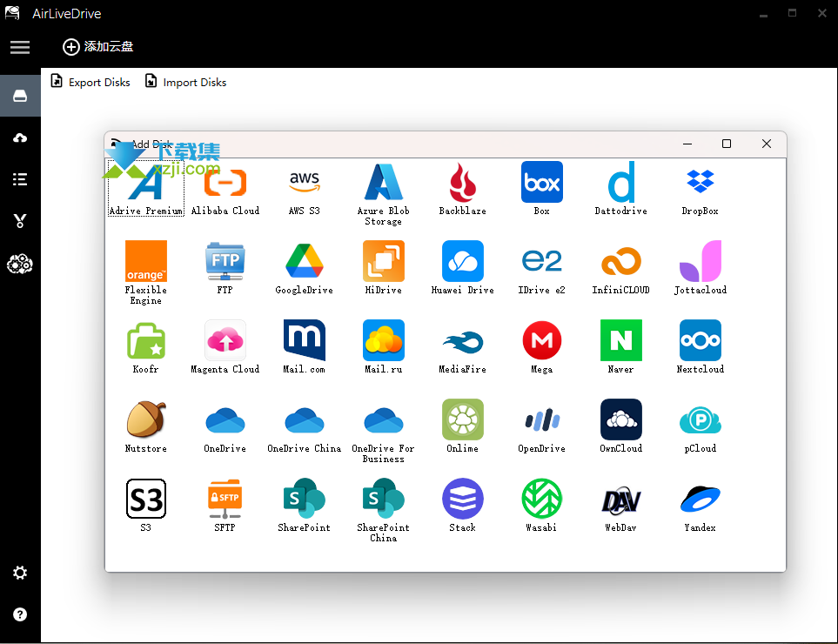Image resolution: width=838 pixels, height=644 pixels.
Task: Select the pCloud icon
Action: 700,420
